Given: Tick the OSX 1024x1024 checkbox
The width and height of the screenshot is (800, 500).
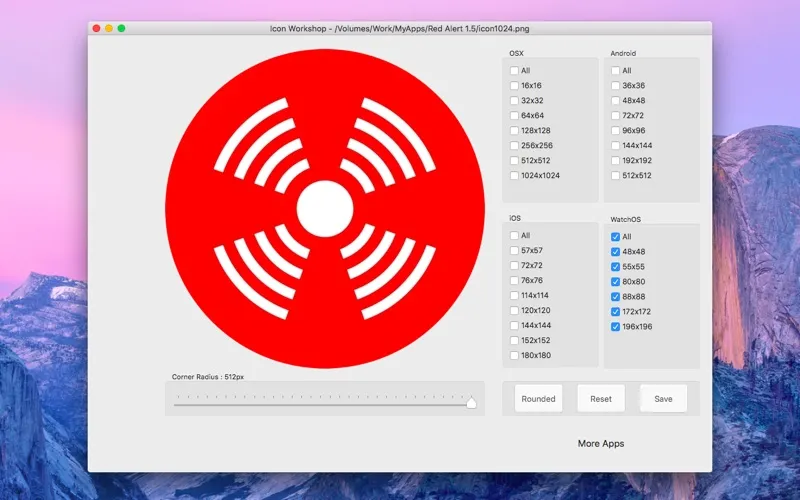Looking at the screenshot, I should pyautogui.click(x=515, y=176).
